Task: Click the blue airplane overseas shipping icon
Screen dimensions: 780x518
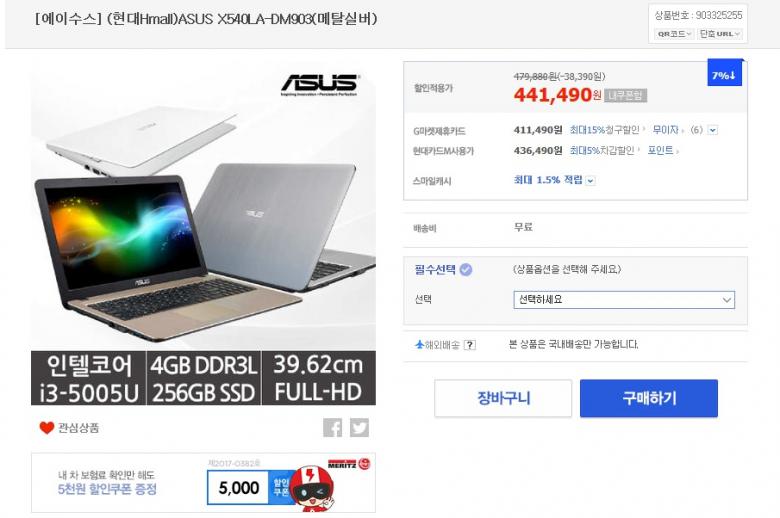Action: point(419,344)
